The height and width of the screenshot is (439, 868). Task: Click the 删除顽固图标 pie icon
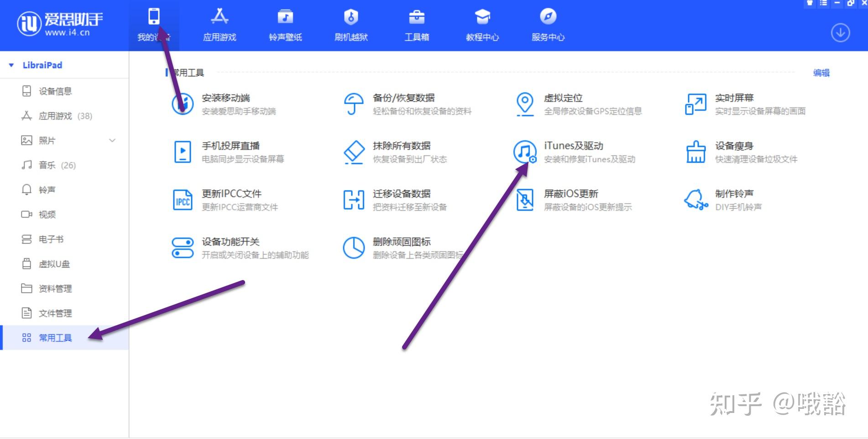[x=354, y=248]
